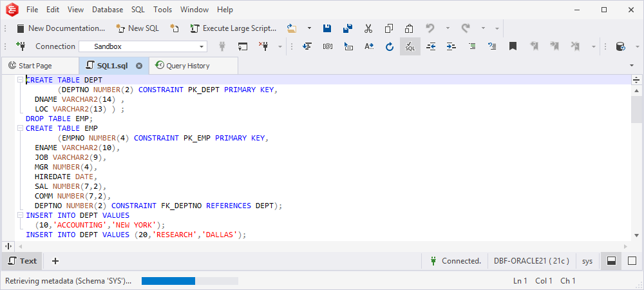Open the File menu

(x=32, y=10)
